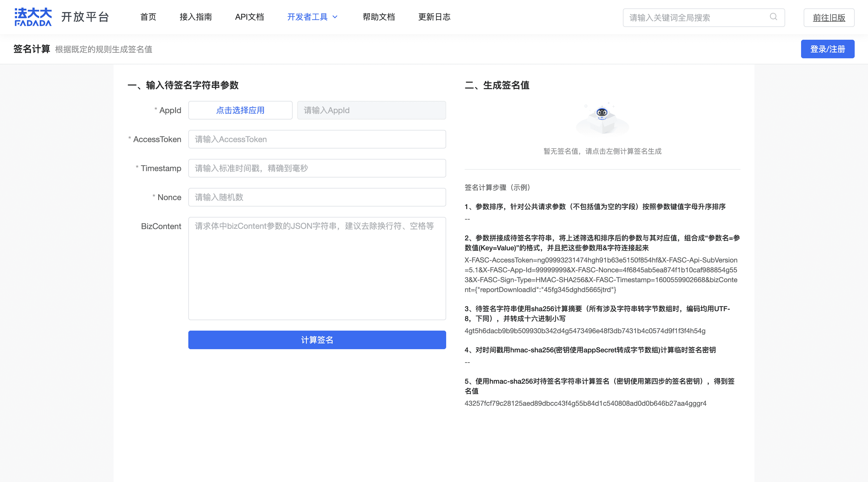Click the 开放平台 title text
Image resolution: width=868 pixels, height=482 pixels.
tap(85, 17)
